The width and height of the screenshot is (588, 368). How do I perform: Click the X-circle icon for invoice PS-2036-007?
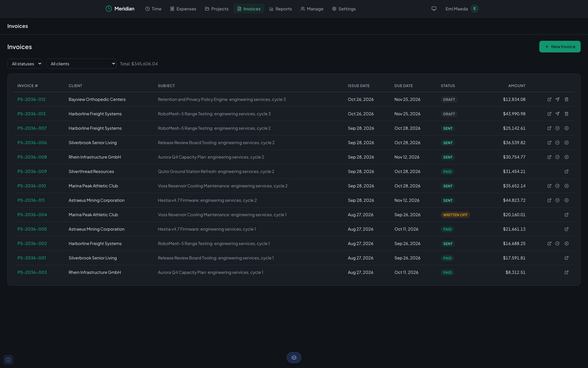tap(566, 128)
